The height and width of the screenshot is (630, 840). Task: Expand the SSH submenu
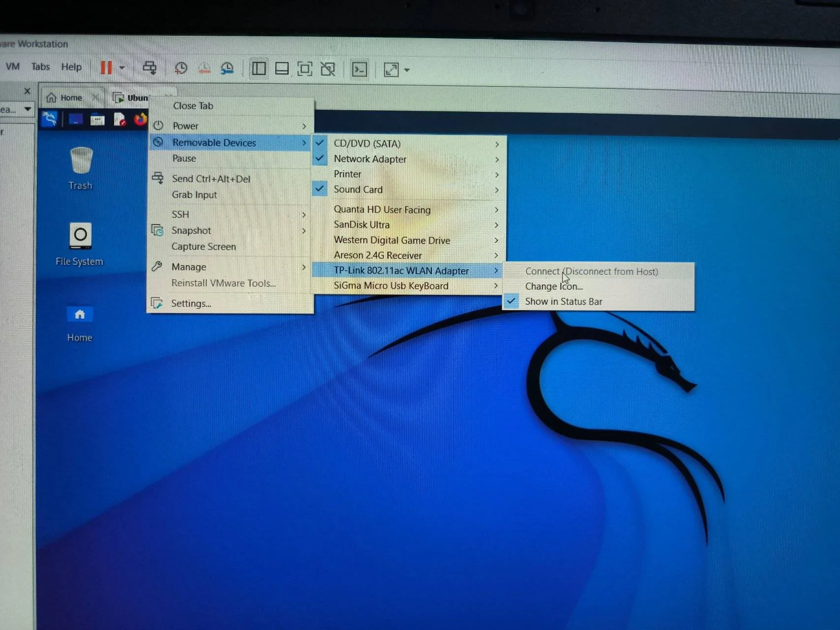coord(230,215)
